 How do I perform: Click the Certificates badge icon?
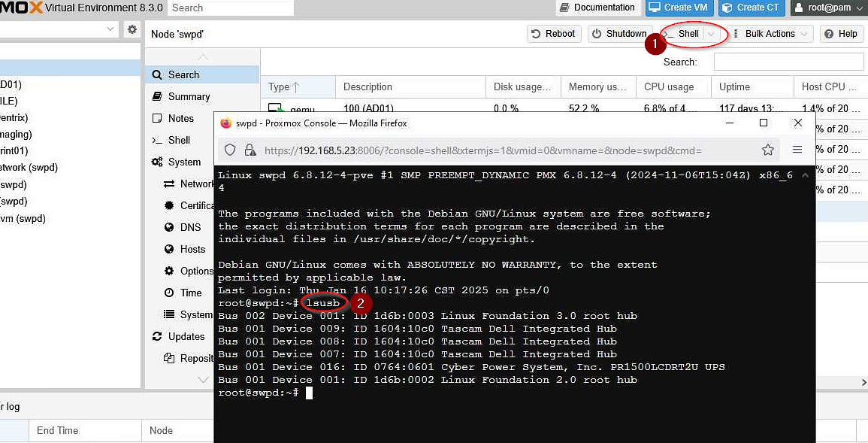(169, 205)
